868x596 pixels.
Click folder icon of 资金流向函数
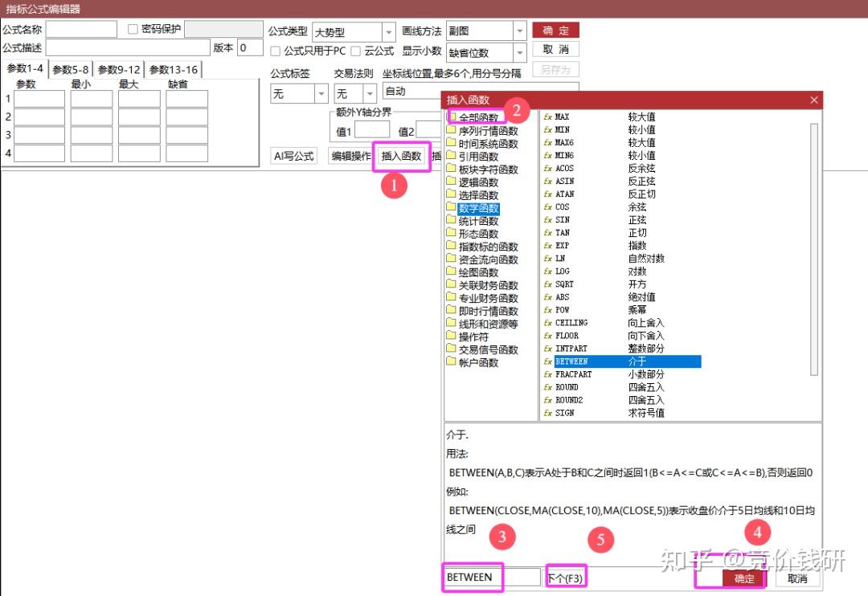point(451,259)
